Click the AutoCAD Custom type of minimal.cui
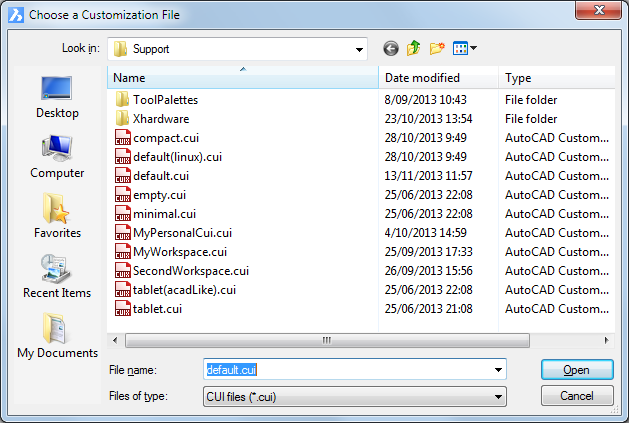 pos(557,214)
